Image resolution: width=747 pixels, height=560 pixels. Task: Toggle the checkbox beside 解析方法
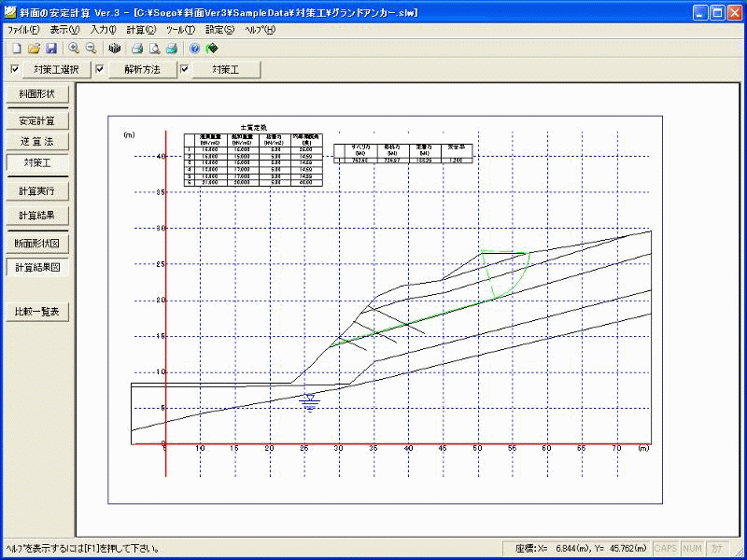click(99, 69)
